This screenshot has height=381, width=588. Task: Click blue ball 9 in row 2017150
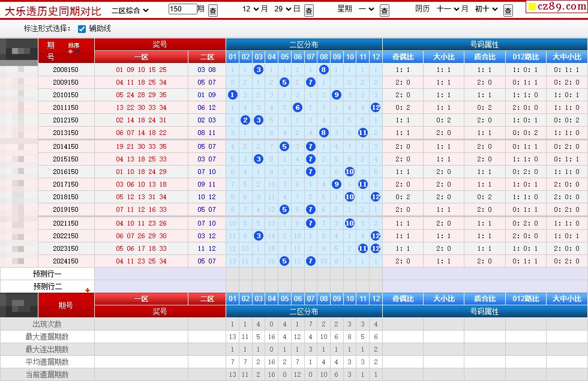point(337,184)
